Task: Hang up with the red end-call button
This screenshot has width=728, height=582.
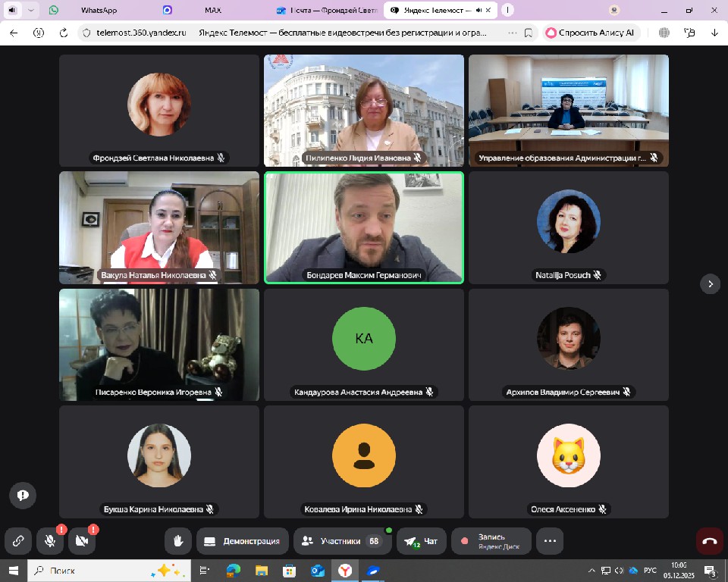Action: pyautogui.click(x=710, y=541)
